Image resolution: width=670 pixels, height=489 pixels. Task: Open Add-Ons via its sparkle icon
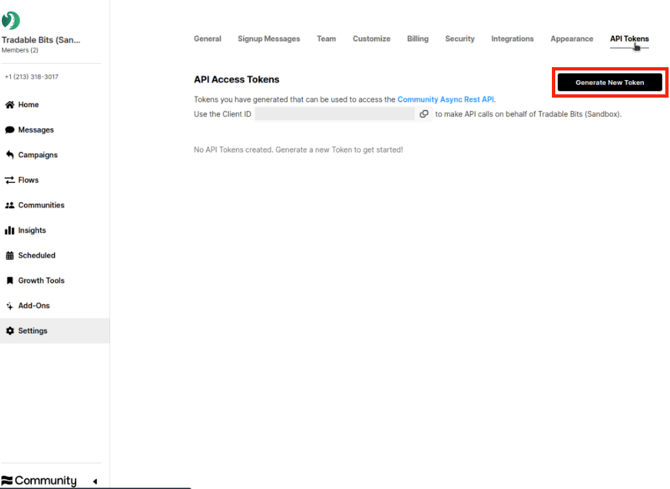point(10,306)
